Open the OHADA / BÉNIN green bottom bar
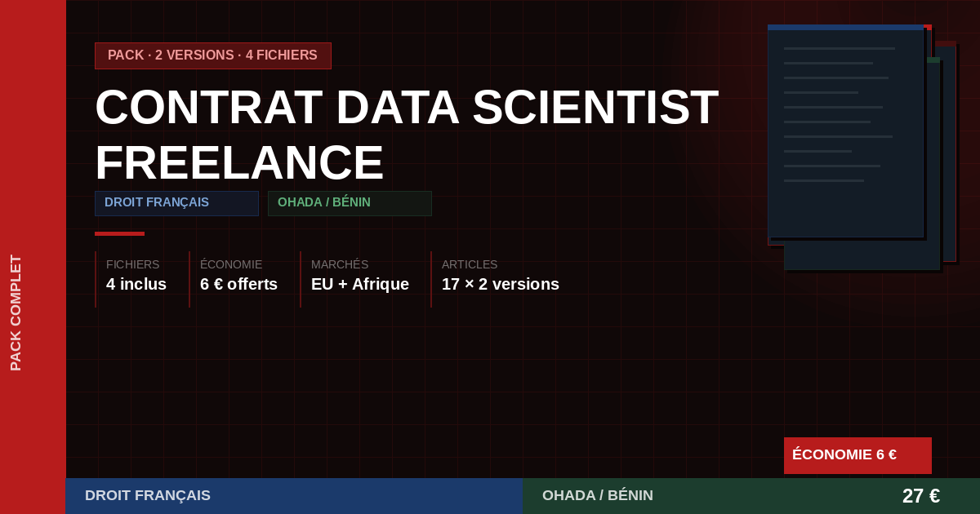The image size is (980, 514). tap(751, 496)
